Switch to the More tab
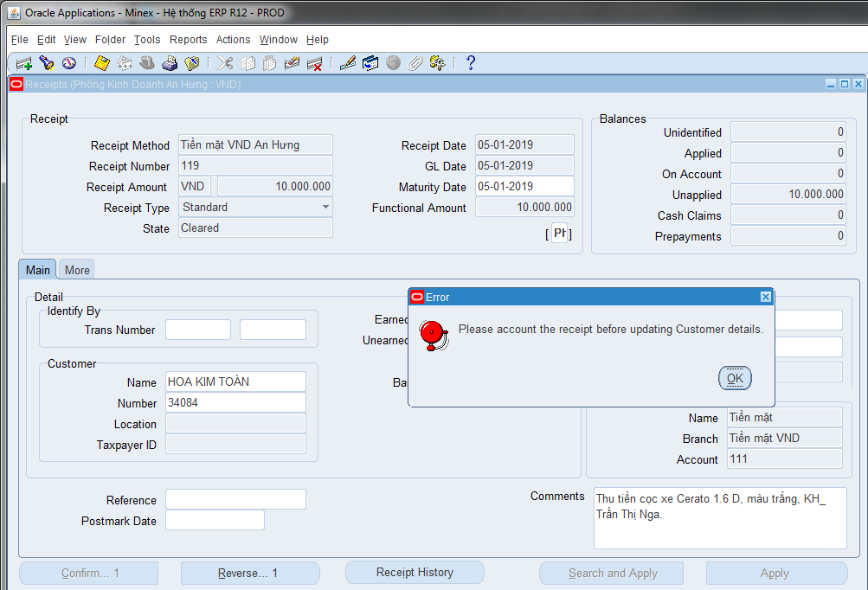Screen dimensions: 868x590 76,269
